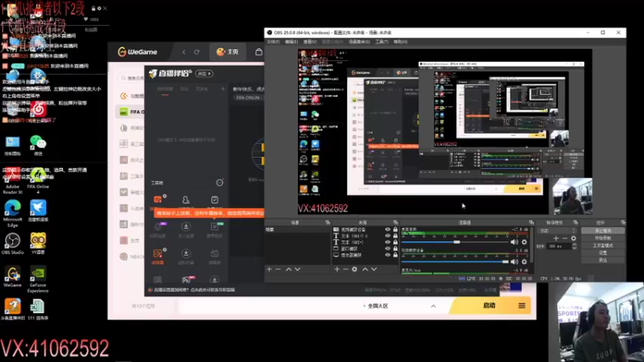Open toolbox round settings icon in streaming companion
This screenshot has width=644, height=362.
220,183
